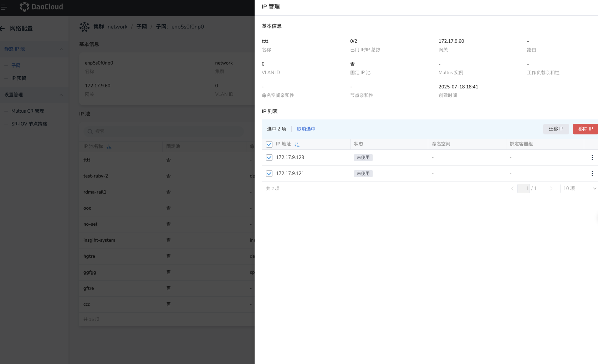Viewport: 598px width, 364px height.
Task: Collapse the 设置管理 section
Action: click(61, 95)
